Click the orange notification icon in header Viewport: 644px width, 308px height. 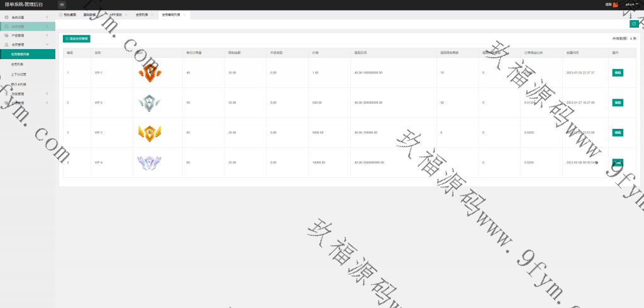[615, 4]
